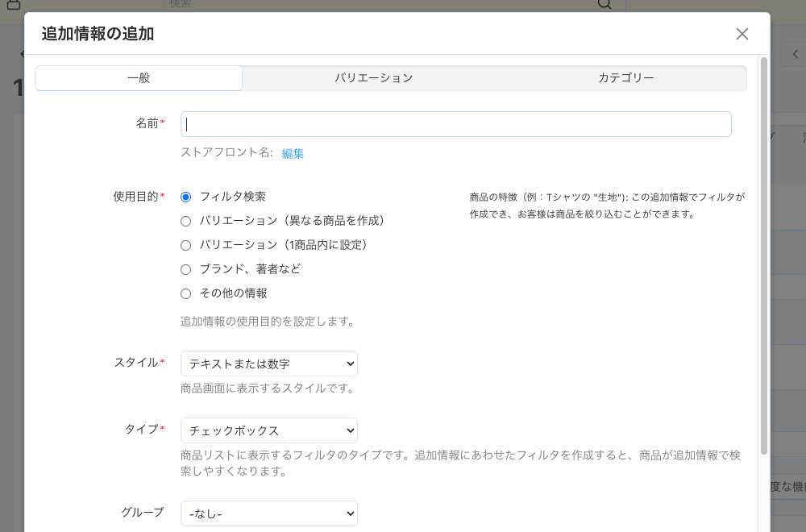Select the その他の情報 radio option
This screenshot has height=532, width=806.
tap(186, 293)
